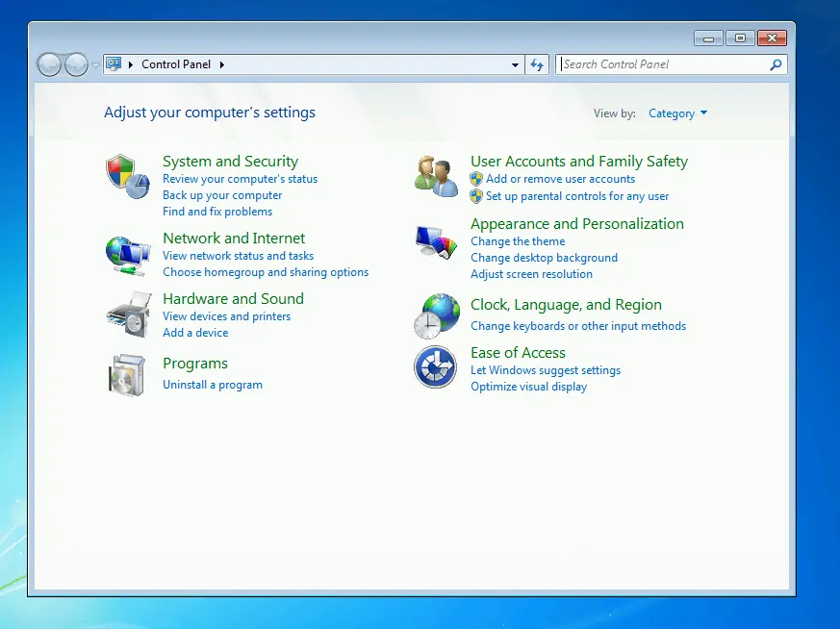Viewport: 840px width, 629px height.
Task: Click the Appearance and Personalization monitor icon
Action: point(435,241)
